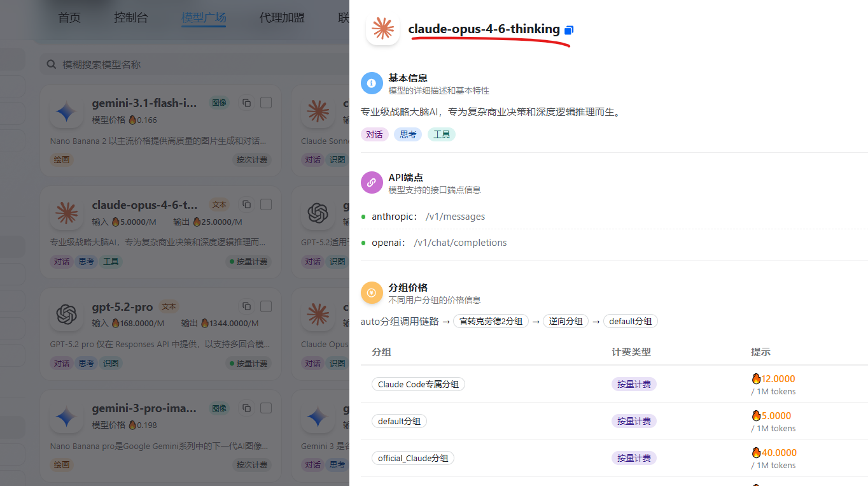
Task: Click the Claude logo in the detail panel header
Action: click(382, 29)
